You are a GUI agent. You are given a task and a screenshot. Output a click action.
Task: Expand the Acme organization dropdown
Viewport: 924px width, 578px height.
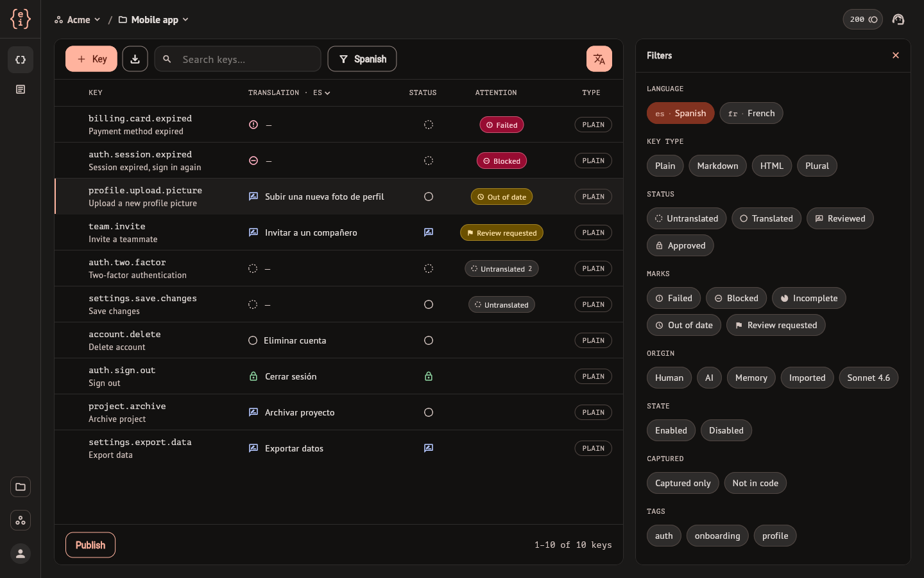78,20
